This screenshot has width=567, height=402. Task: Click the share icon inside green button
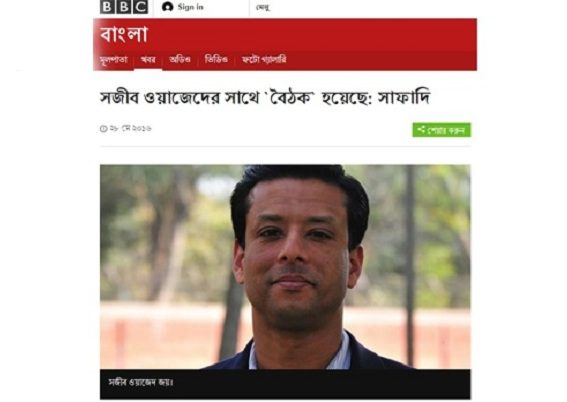pyautogui.click(x=421, y=129)
